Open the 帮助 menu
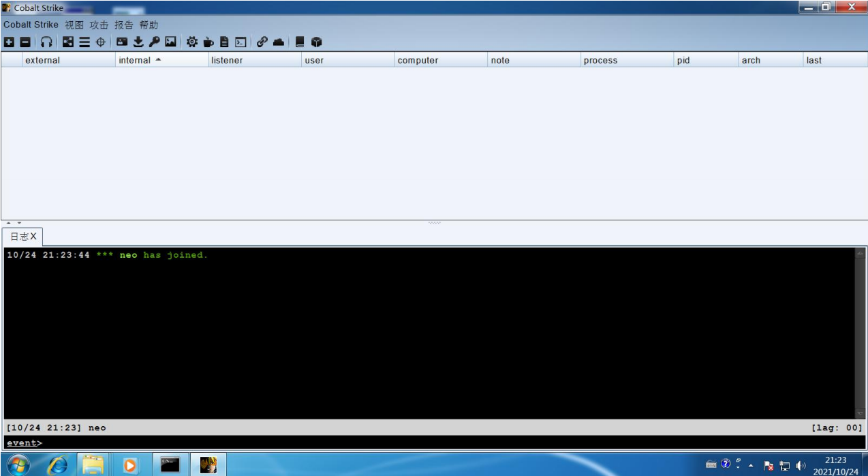868x476 pixels. pyautogui.click(x=149, y=25)
